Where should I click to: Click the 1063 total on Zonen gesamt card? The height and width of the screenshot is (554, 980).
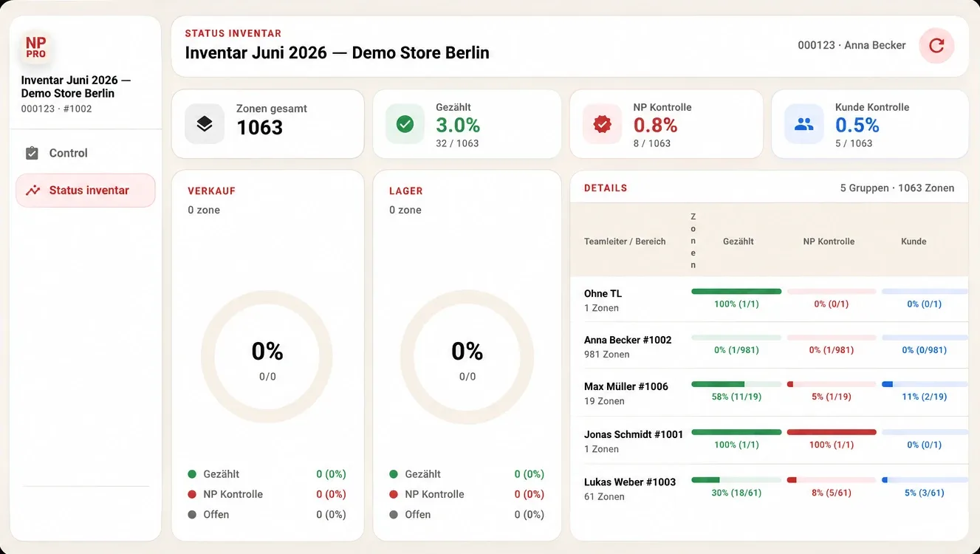coord(259,128)
